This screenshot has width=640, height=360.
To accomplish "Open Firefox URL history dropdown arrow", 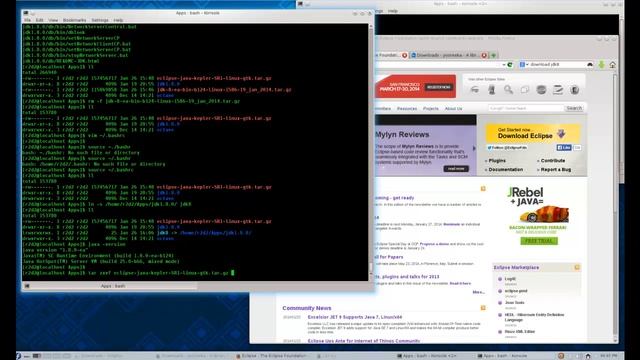I will 504,64.
